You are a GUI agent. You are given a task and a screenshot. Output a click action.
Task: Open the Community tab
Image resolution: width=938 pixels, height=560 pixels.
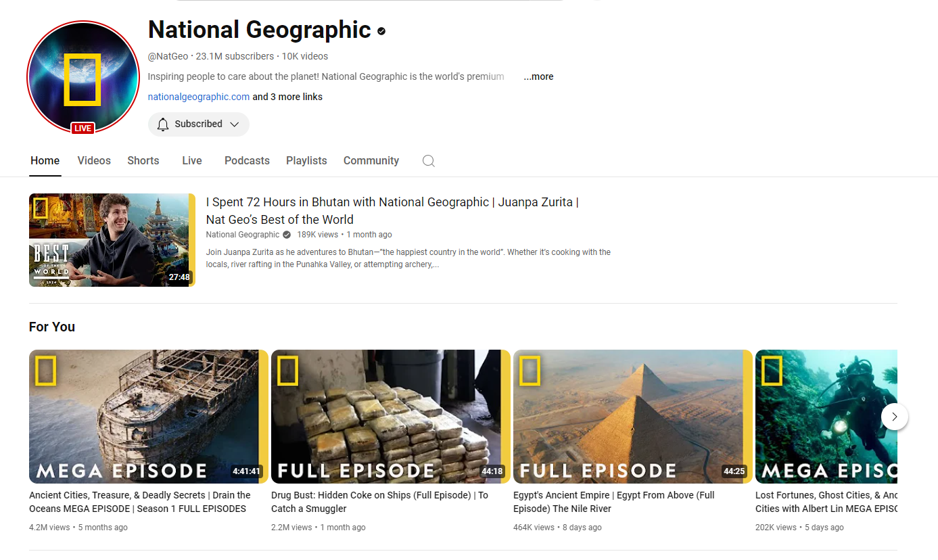coord(371,161)
